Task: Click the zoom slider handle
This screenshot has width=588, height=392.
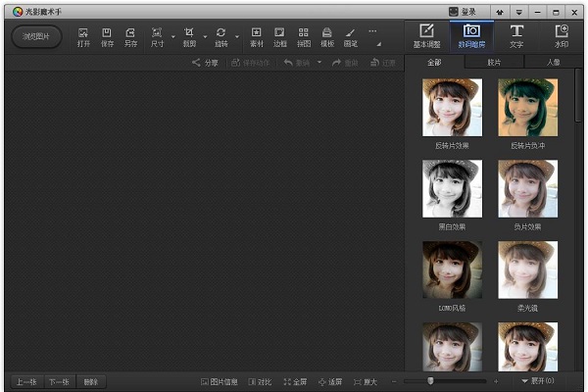Action: 430,380
